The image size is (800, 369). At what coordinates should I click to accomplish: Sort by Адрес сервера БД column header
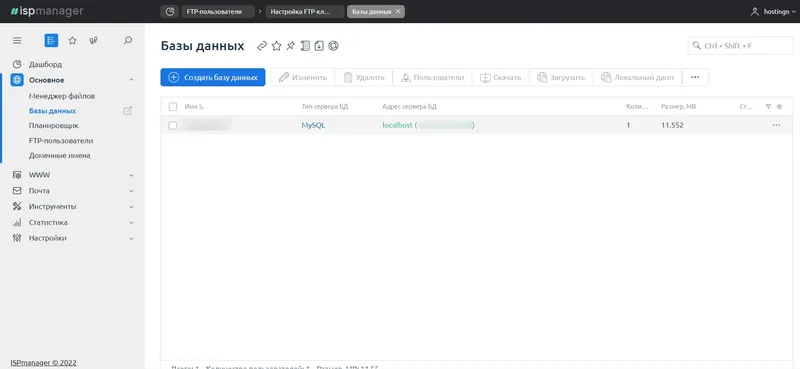click(x=409, y=107)
